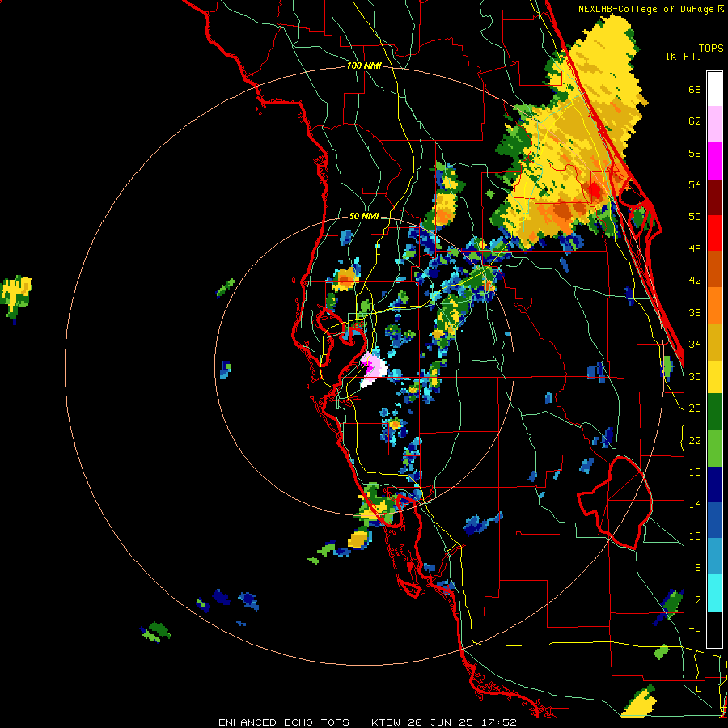Click the Enhanced Echo Tops KTBW timestamp caption
Image resolution: width=728 pixels, height=728 pixels.
click(367, 722)
